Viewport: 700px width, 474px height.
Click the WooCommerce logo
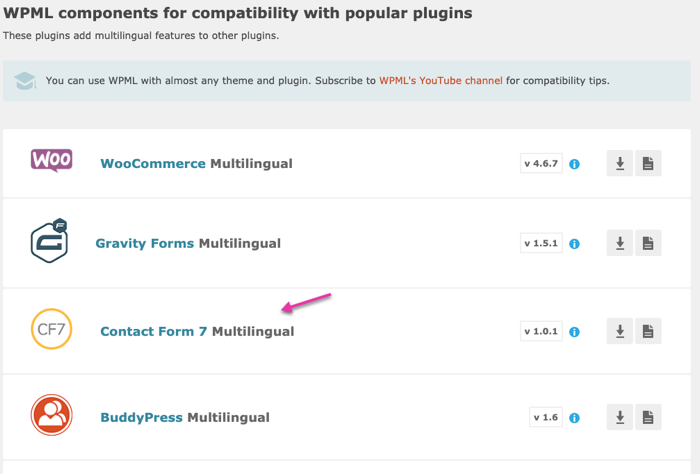pos(51,160)
